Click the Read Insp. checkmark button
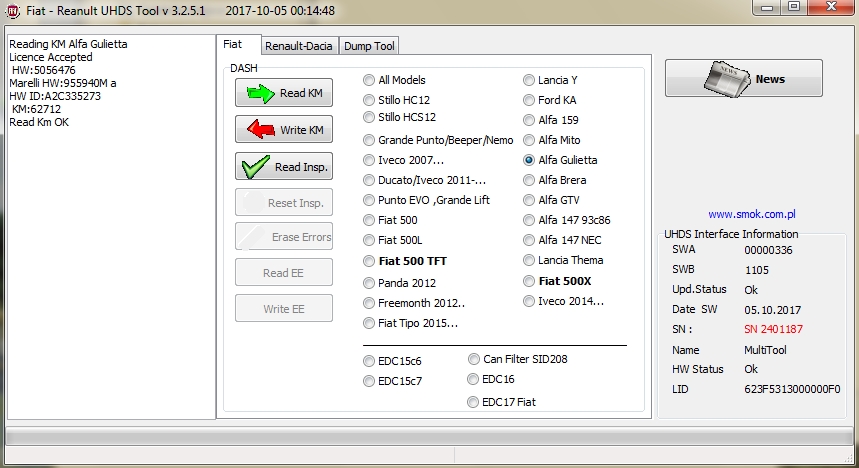 click(284, 166)
